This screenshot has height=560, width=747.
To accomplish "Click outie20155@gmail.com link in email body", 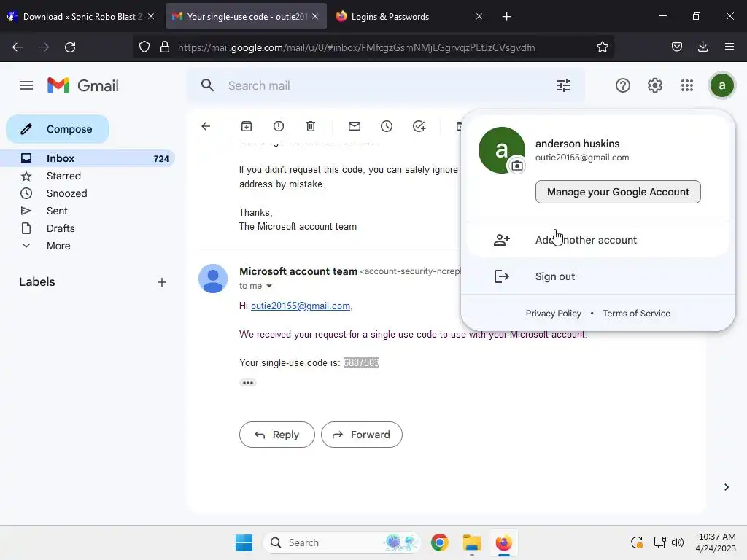I will tap(301, 306).
